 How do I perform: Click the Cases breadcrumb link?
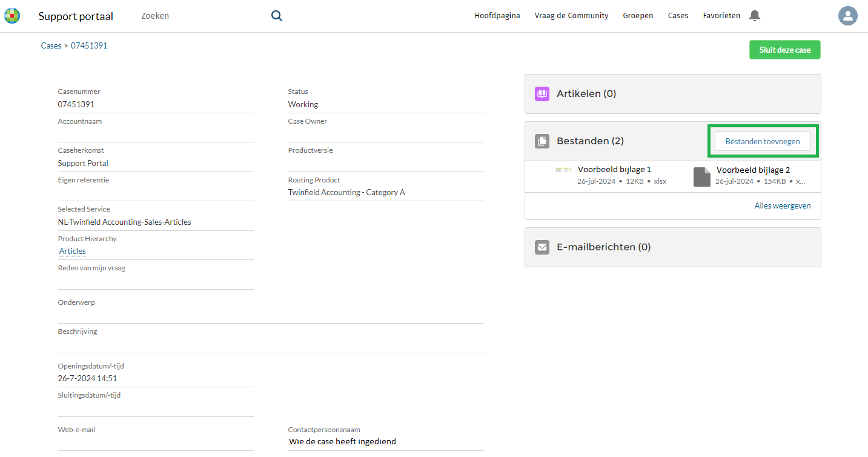point(51,45)
